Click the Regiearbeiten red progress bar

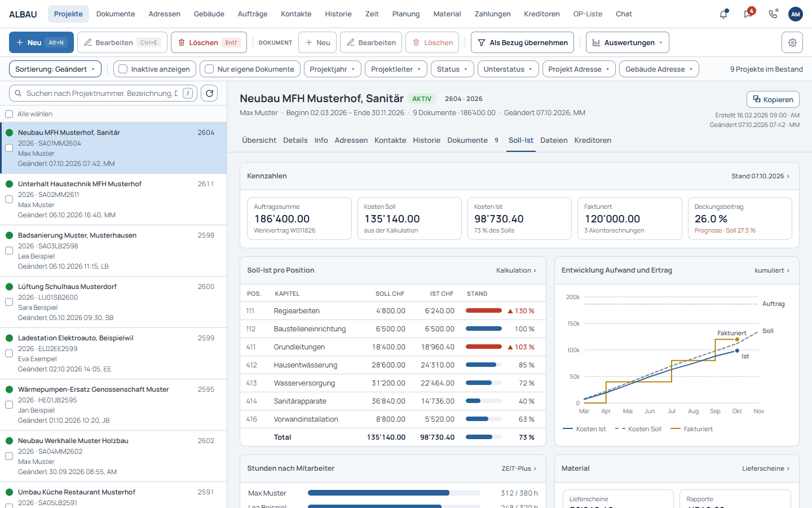click(x=484, y=311)
